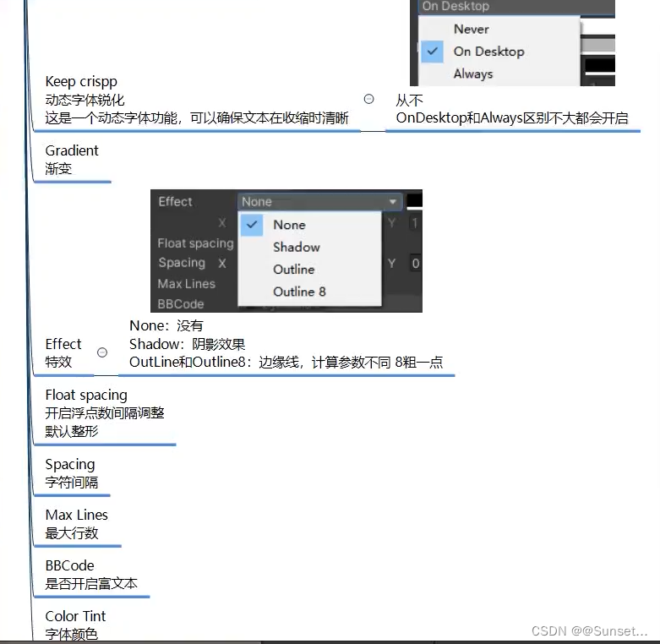Collapse the Keep crispp node circle
The width and height of the screenshot is (660, 644).
[368, 99]
